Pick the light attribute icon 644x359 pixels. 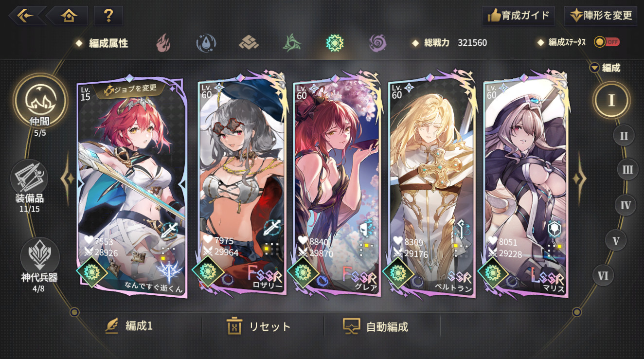pyautogui.click(x=335, y=43)
